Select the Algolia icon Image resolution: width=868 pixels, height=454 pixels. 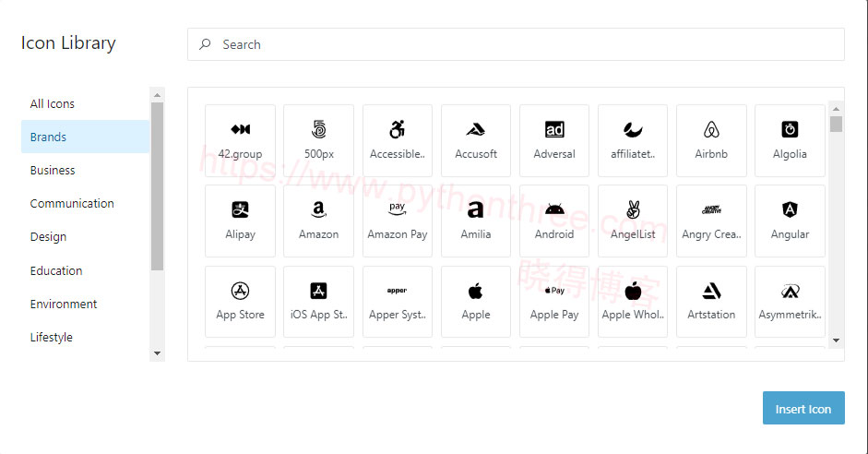790,140
